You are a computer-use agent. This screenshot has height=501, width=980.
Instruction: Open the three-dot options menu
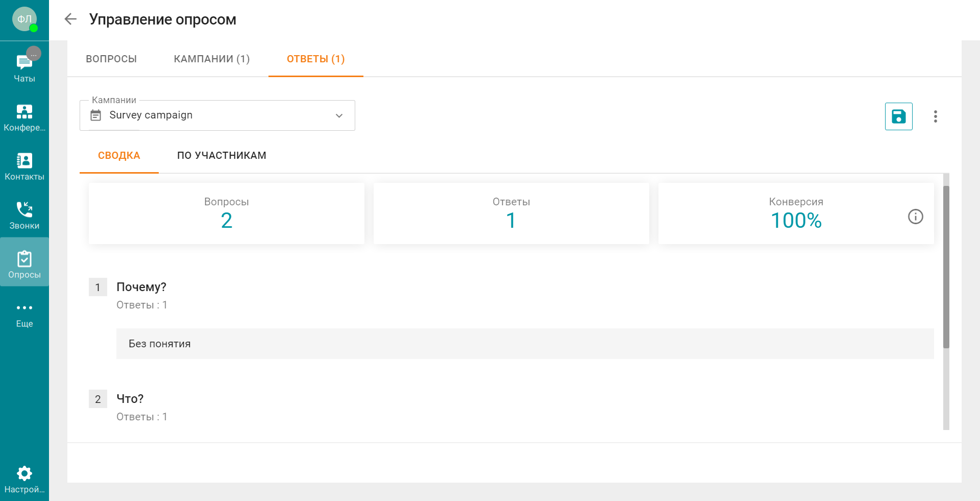(935, 116)
